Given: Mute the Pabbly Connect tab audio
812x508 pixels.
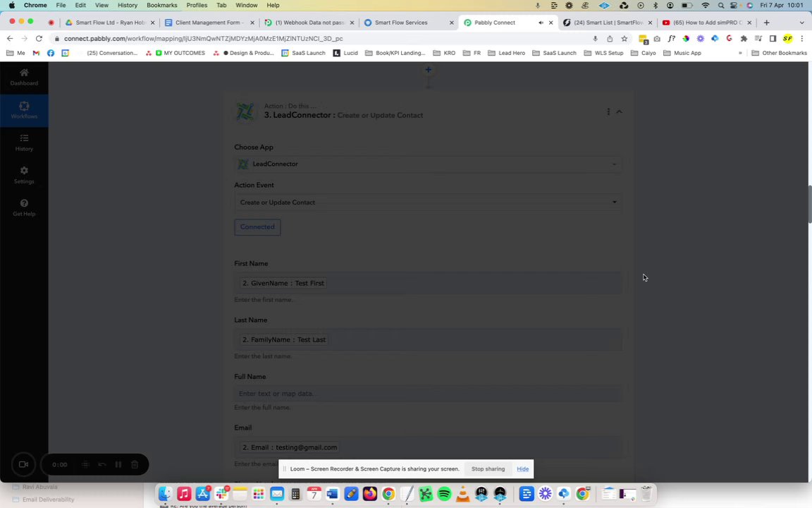Looking at the screenshot, I should tap(541, 23).
